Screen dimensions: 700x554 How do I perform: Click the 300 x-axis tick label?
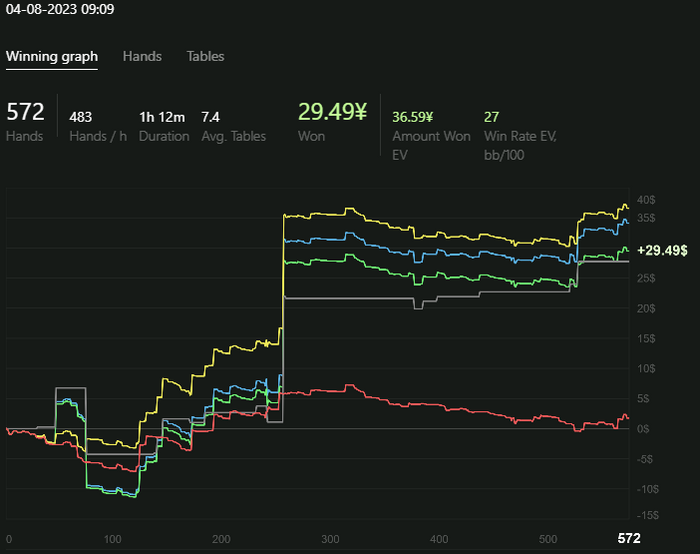330,539
